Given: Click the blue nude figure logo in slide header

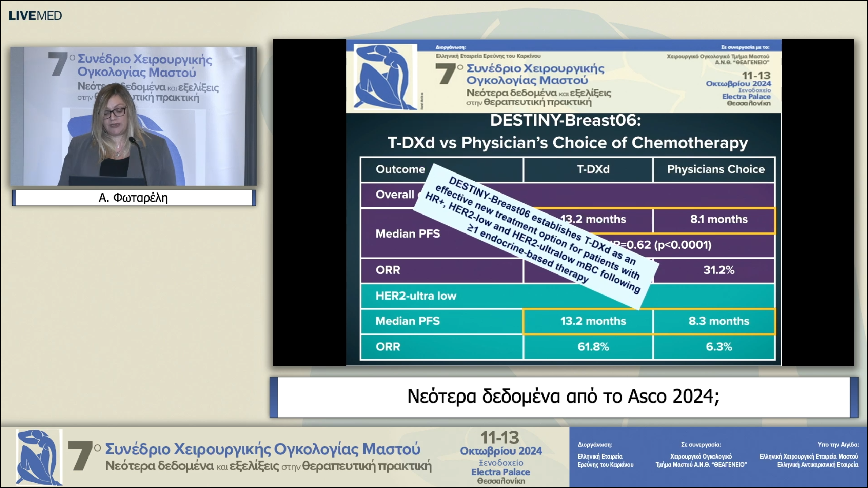Looking at the screenshot, I should pos(385,77).
